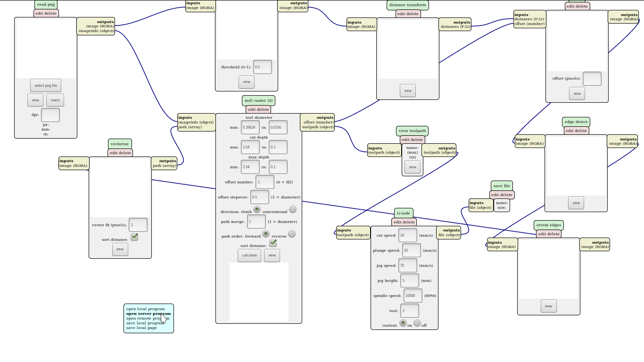Select 'open server program' menu entry
The width and height of the screenshot is (644, 362).
click(149, 313)
